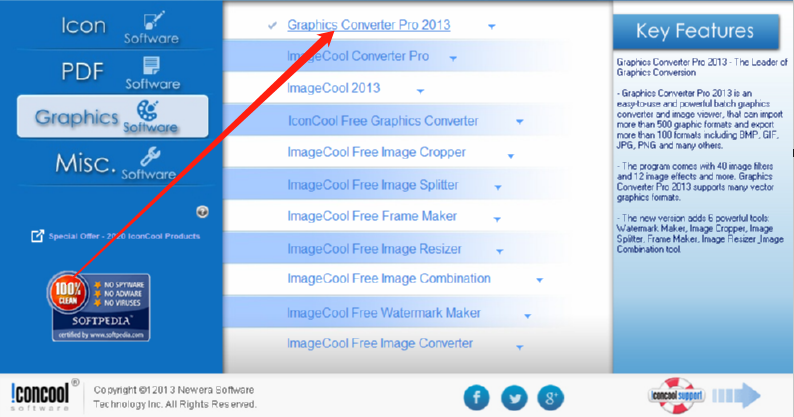
Task: Click the Graphics Converter Pro 2013 link
Action: pos(369,25)
